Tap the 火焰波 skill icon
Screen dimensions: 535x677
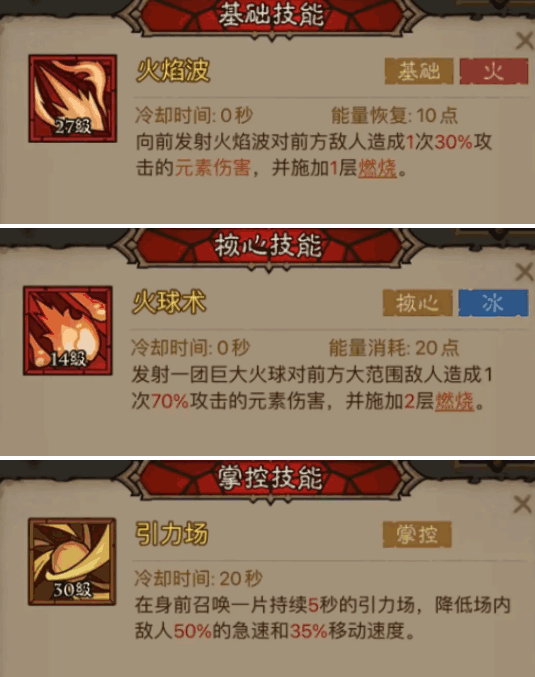[73, 98]
